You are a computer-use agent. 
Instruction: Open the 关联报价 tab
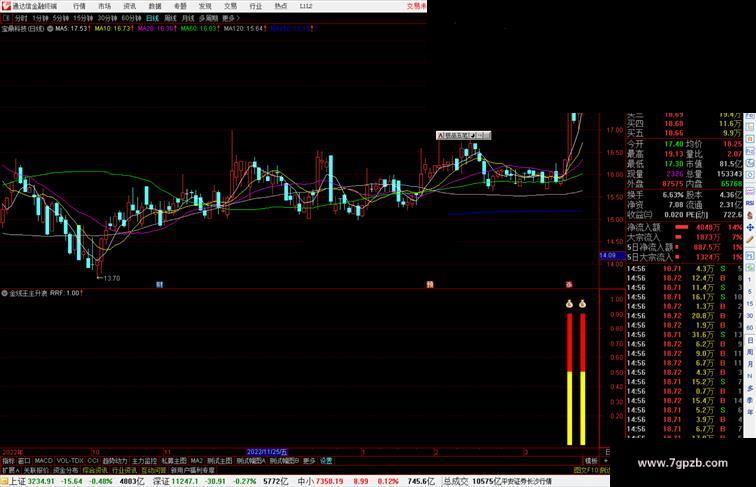click(36, 470)
